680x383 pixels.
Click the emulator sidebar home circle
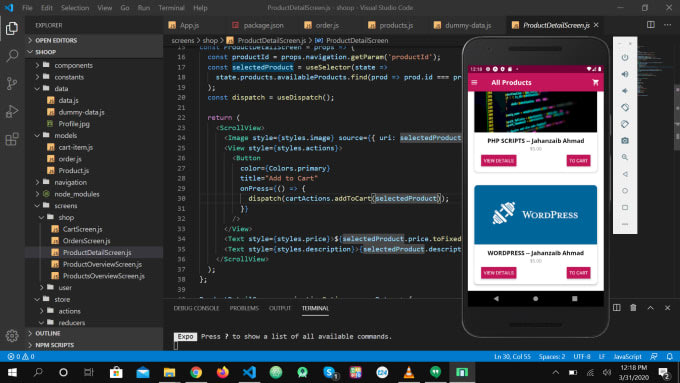[x=625, y=190]
